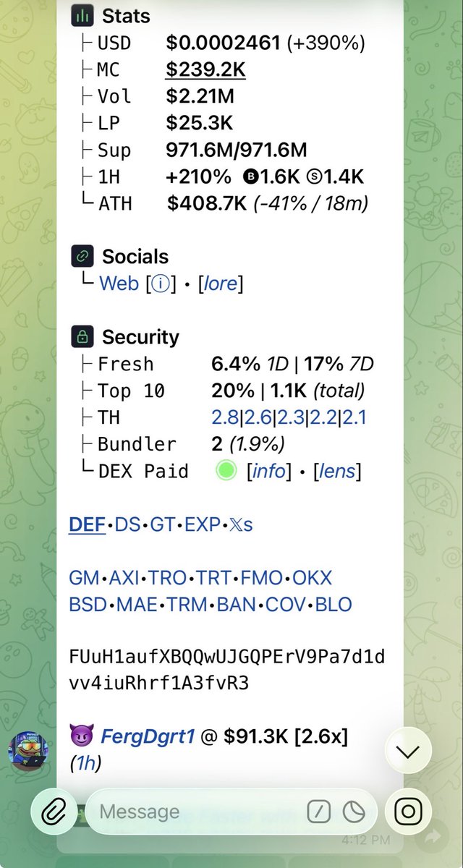Open the 𝕏s search link
463x868 pixels.
240,524
